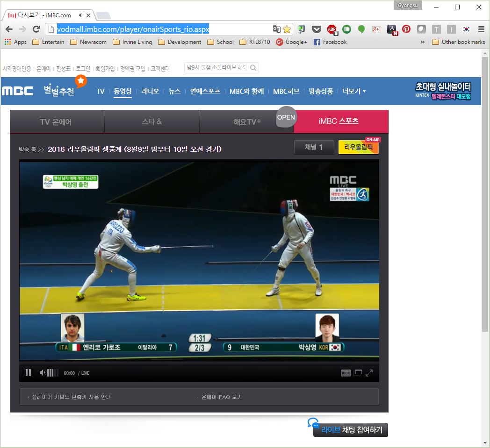Select the 리우올림픽 on-air channel button
Screen dimensions: 490x448
click(359, 147)
